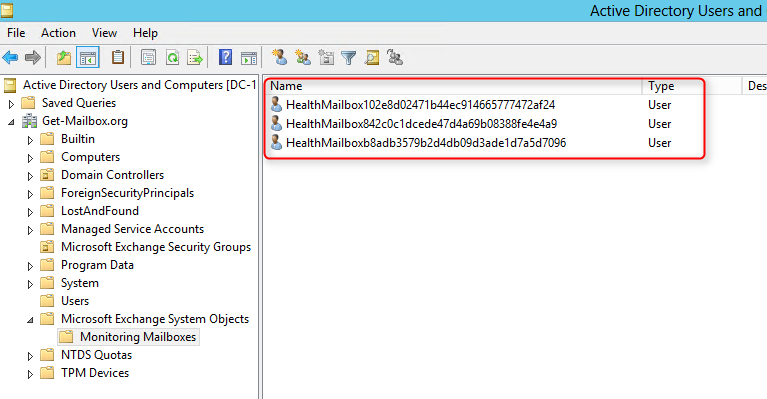Viewport: 767px width, 399px height.
Task: Click user icon of HealthMailbox842c0c row
Action: [x=276, y=123]
